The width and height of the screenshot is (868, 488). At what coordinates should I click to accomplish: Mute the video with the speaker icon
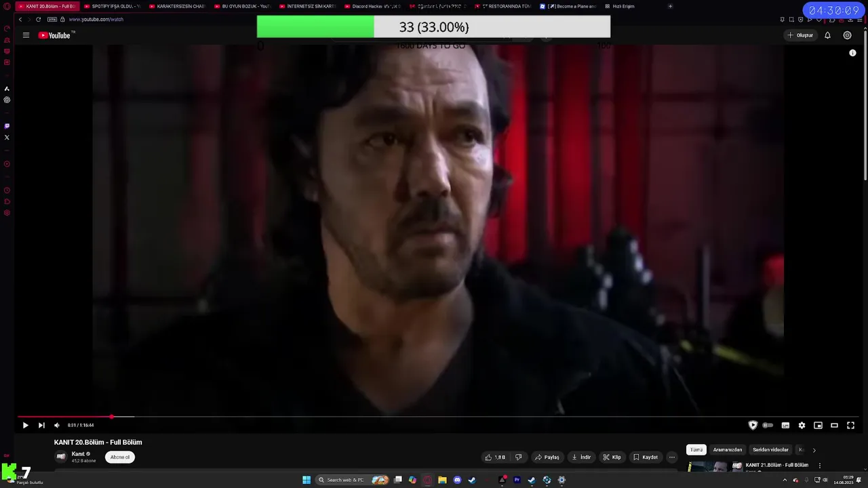coord(57,425)
